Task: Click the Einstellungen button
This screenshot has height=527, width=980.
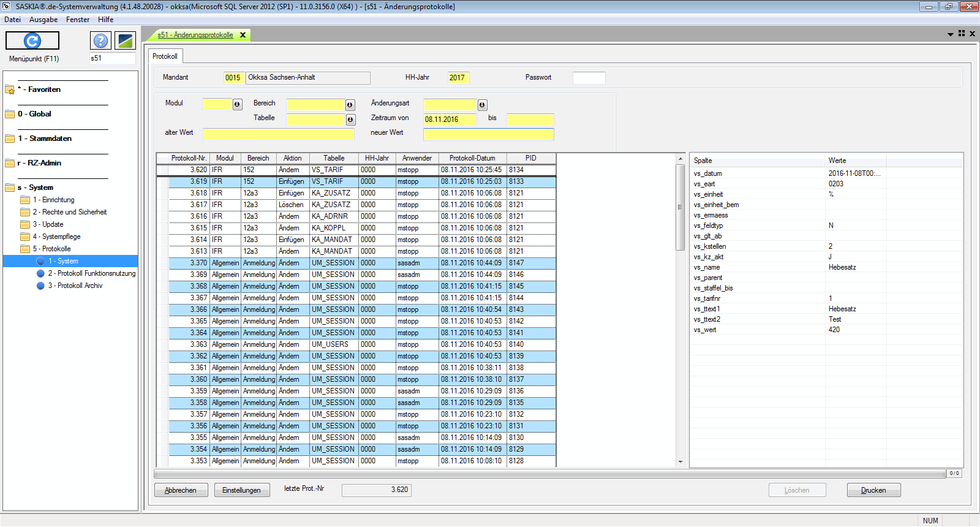Action: 241,490
